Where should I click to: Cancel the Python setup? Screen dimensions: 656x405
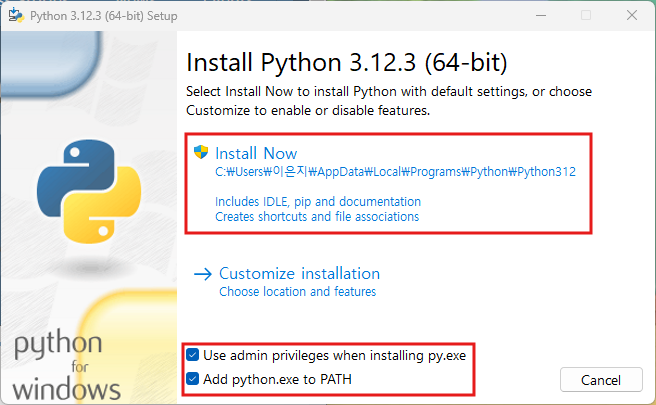coord(601,379)
